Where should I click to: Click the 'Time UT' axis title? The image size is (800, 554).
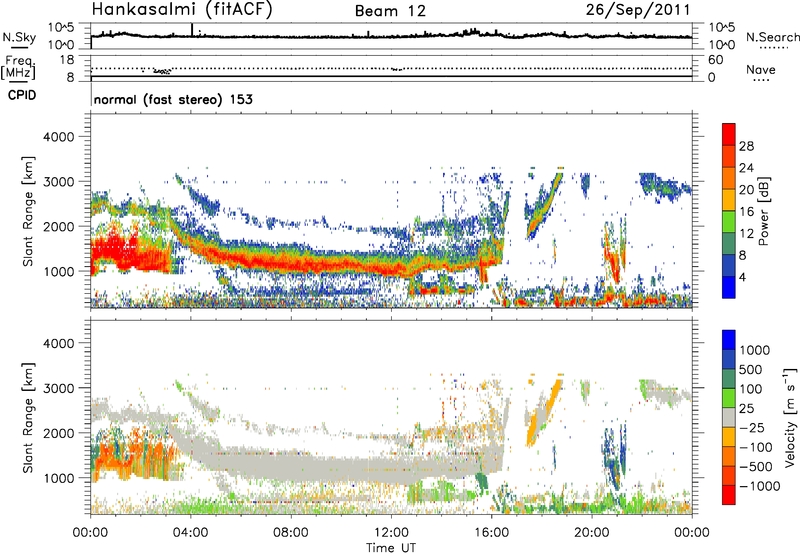(x=391, y=548)
